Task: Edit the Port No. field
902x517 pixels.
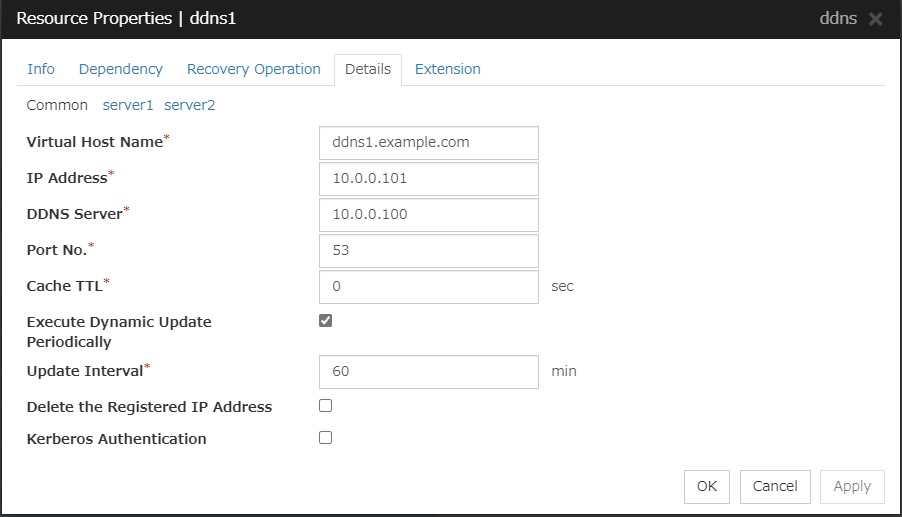Action: (x=428, y=250)
